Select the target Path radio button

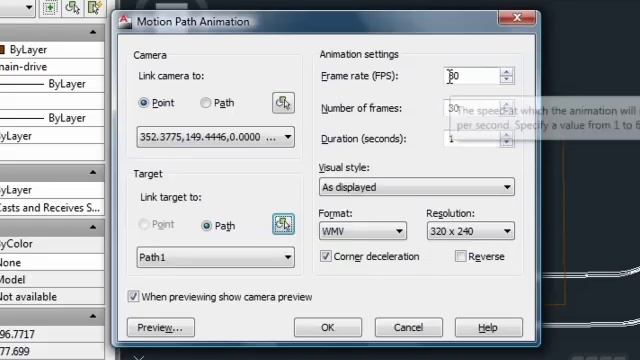click(x=207, y=226)
